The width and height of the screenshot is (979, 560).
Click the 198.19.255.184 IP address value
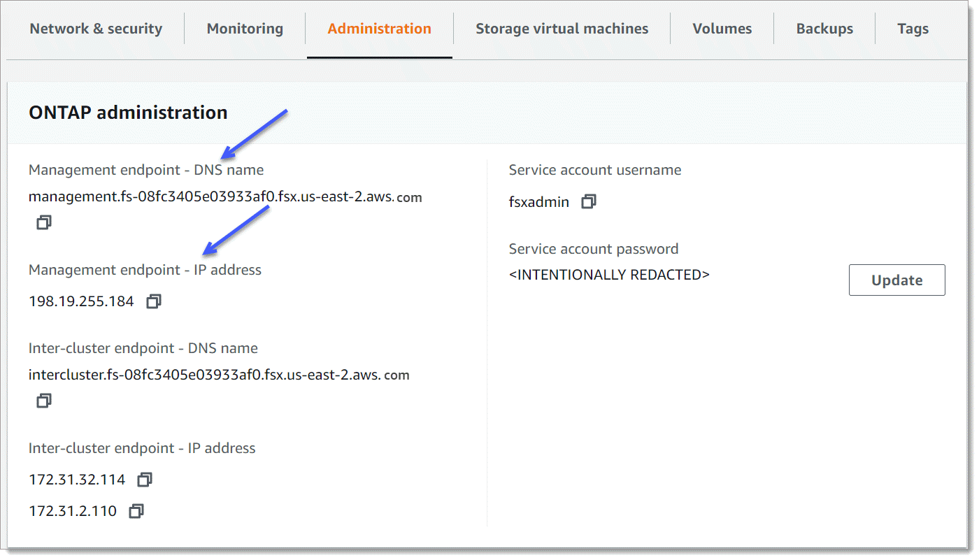(81, 302)
